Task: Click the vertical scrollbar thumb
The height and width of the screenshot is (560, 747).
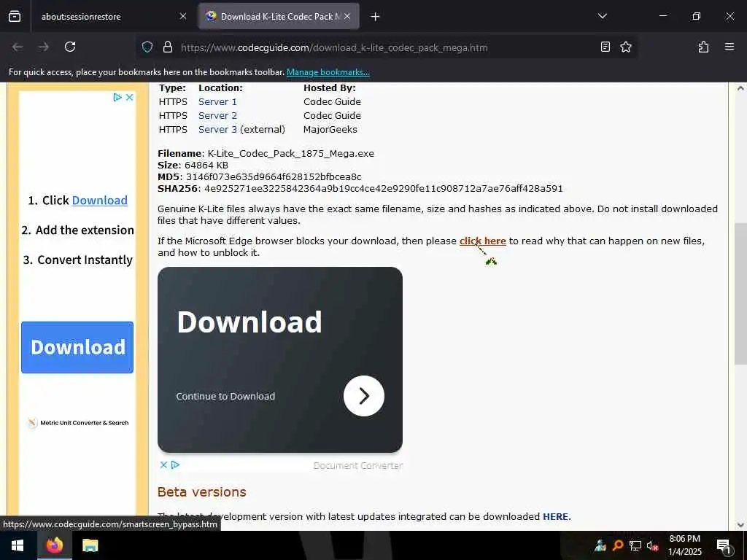Action: coord(740,294)
